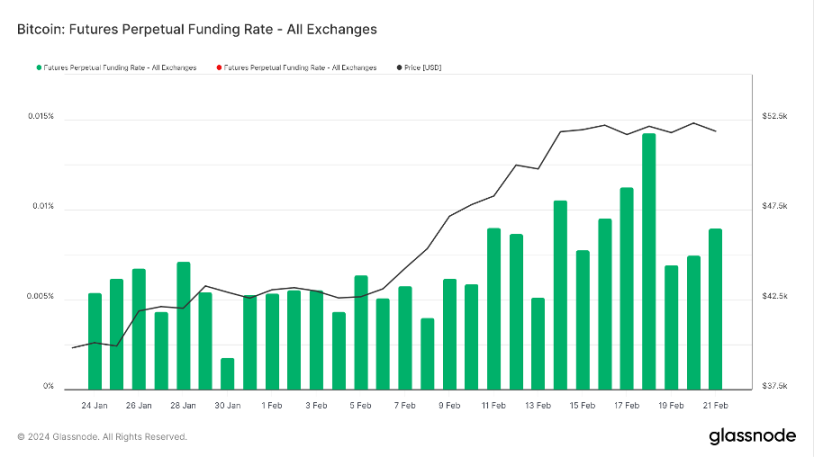814x457 pixels.
Task: Click the '9 Feb' date label
Action: coord(450,406)
